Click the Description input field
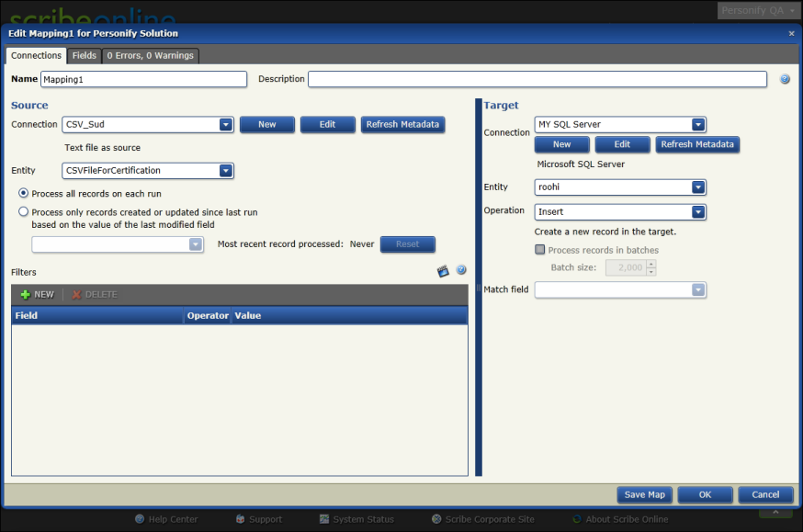The width and height of the screenshot is (803, 532). coord(537,79)
